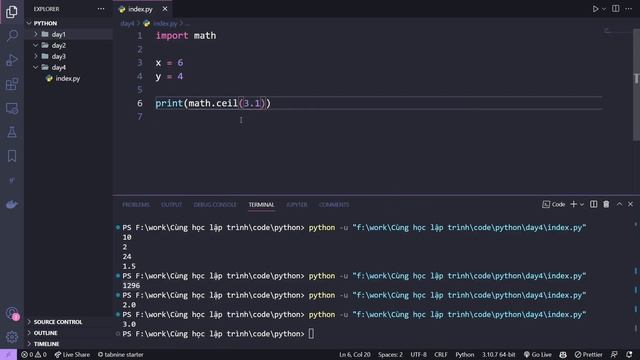
Task: Create new terminal with plus icon
Action: tap(573, 204)
